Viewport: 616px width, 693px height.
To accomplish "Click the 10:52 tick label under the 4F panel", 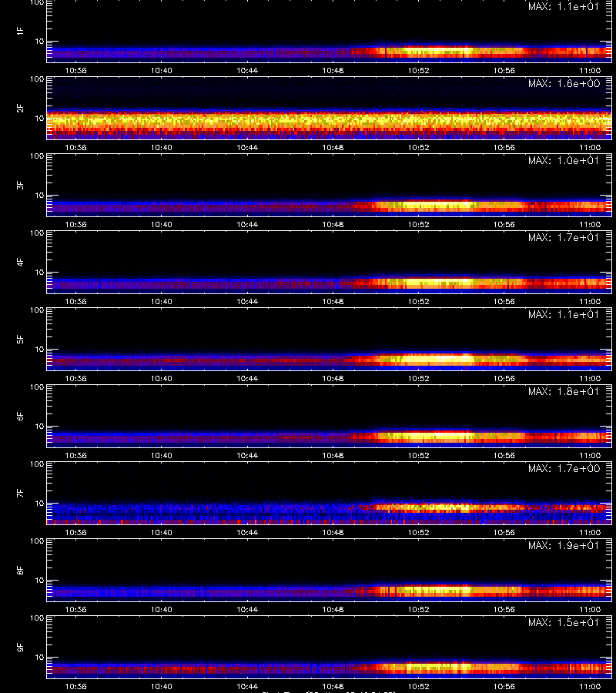I will 418,301.
